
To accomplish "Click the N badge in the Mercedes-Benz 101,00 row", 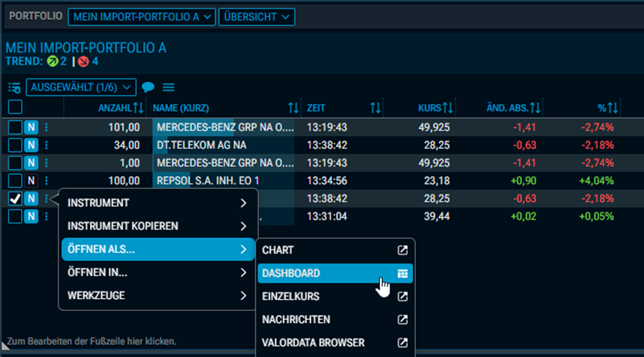I will point(31,128).
